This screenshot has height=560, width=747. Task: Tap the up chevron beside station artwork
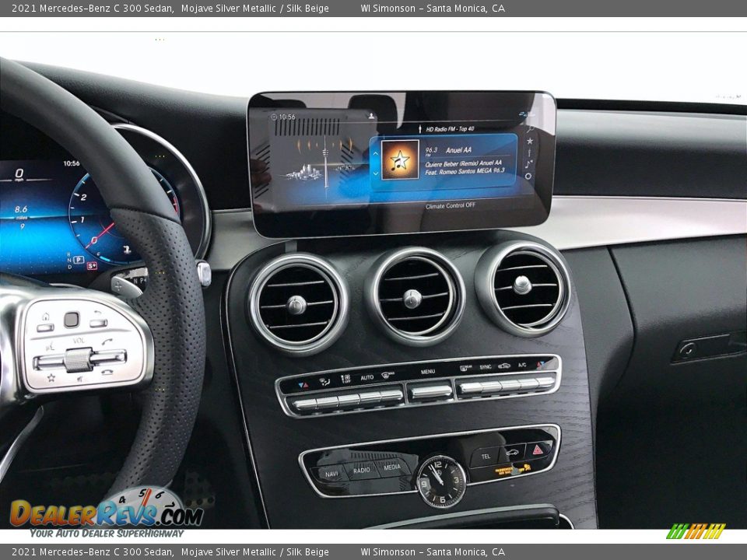(376, 152)
